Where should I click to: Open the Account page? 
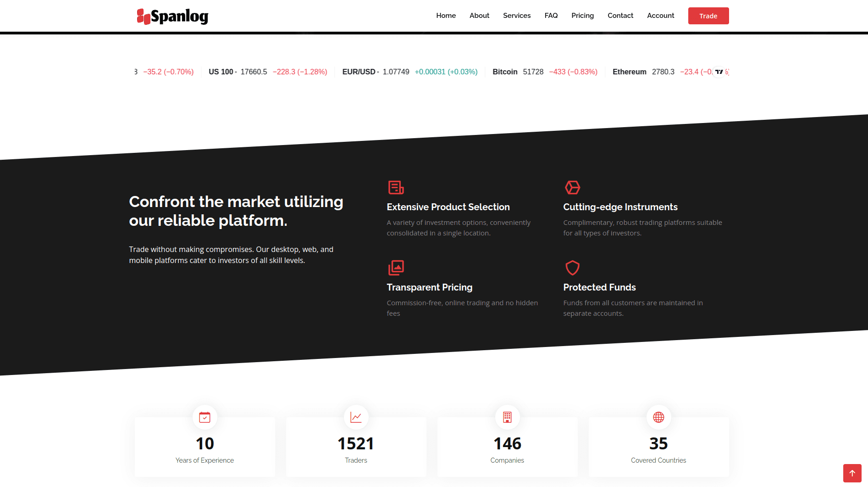[x=660, y=15]
